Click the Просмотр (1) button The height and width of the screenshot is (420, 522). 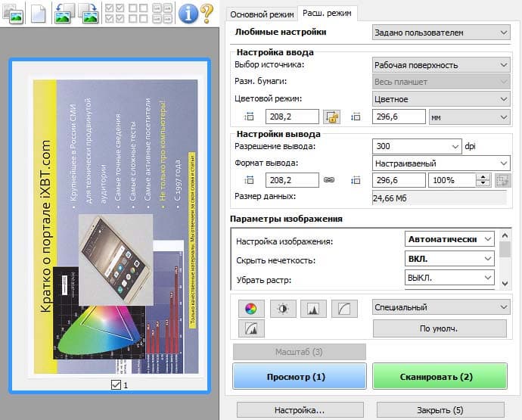(x=300, y=377)
